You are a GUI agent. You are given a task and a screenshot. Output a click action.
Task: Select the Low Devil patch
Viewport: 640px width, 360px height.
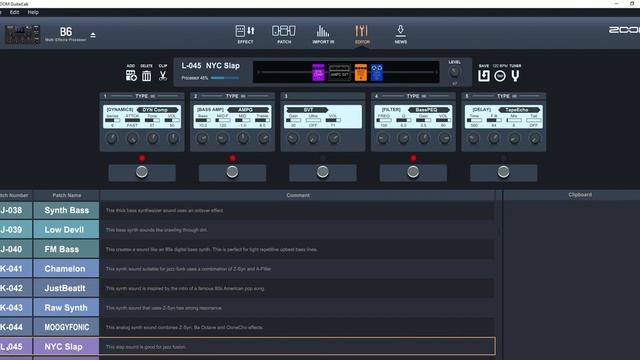[67, 229]
